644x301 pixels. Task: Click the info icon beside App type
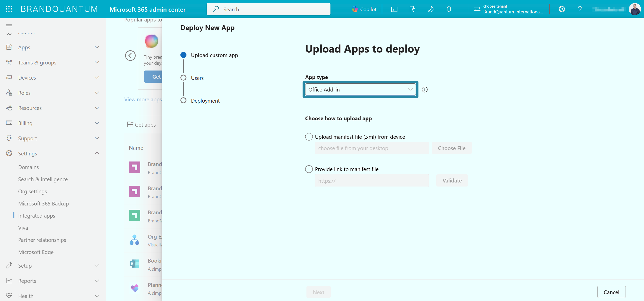[x=425, y=89]
